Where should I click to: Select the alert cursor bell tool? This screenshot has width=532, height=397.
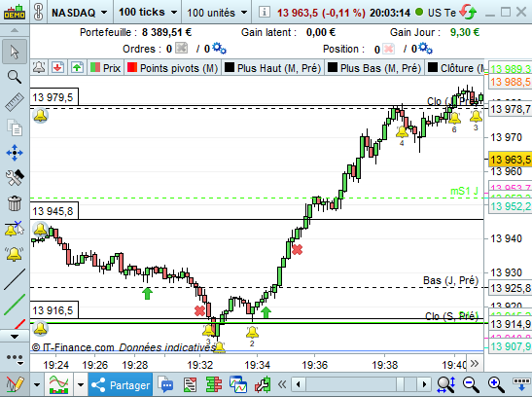pyautogui.click(x=15, y=229)
